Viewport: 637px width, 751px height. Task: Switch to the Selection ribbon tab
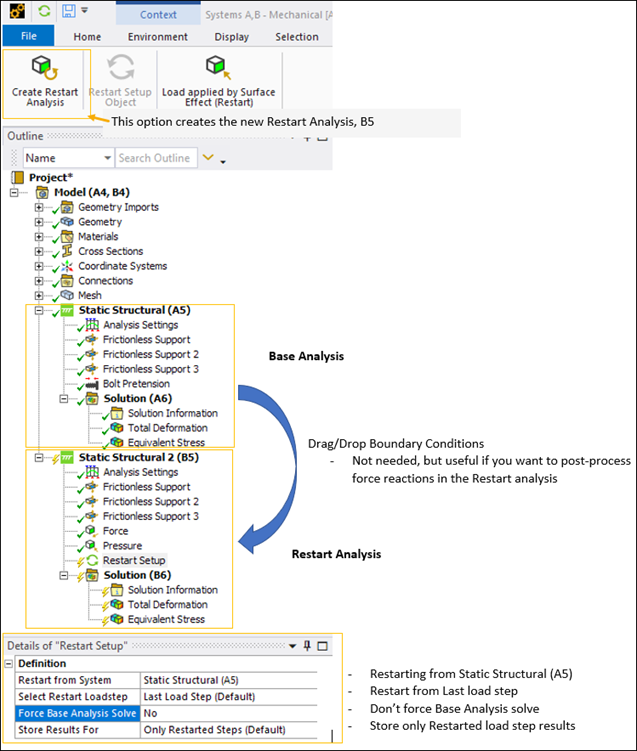tap(296, 37)
